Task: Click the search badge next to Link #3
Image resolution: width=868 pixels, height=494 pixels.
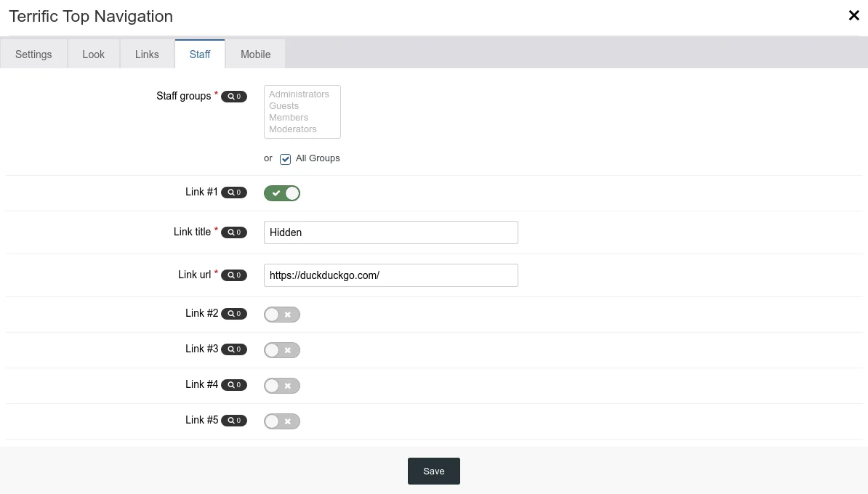Action: click(233, 349)
